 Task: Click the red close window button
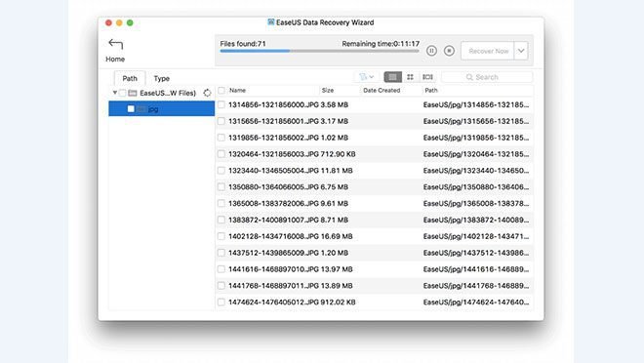[x=108, y=22]
